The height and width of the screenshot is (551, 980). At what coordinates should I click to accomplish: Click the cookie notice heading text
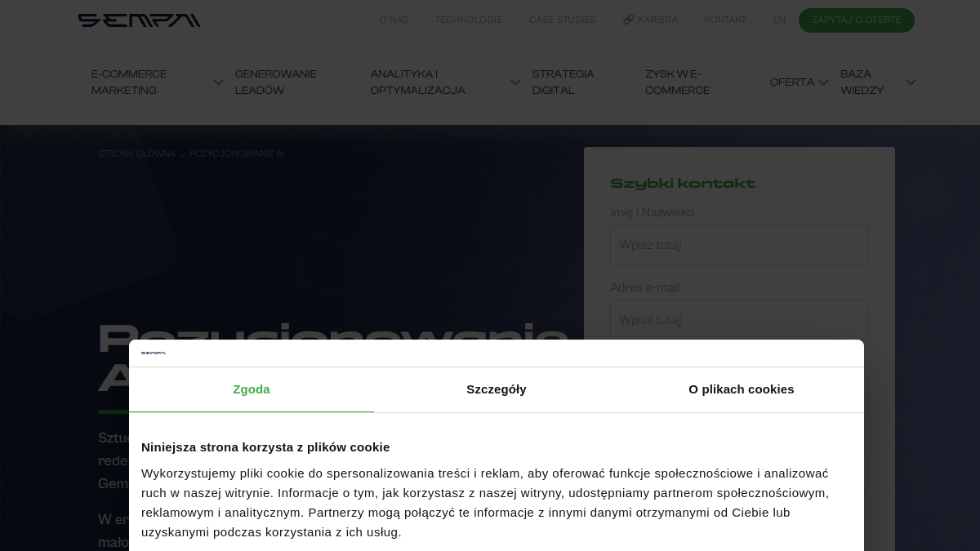(265, 447)
